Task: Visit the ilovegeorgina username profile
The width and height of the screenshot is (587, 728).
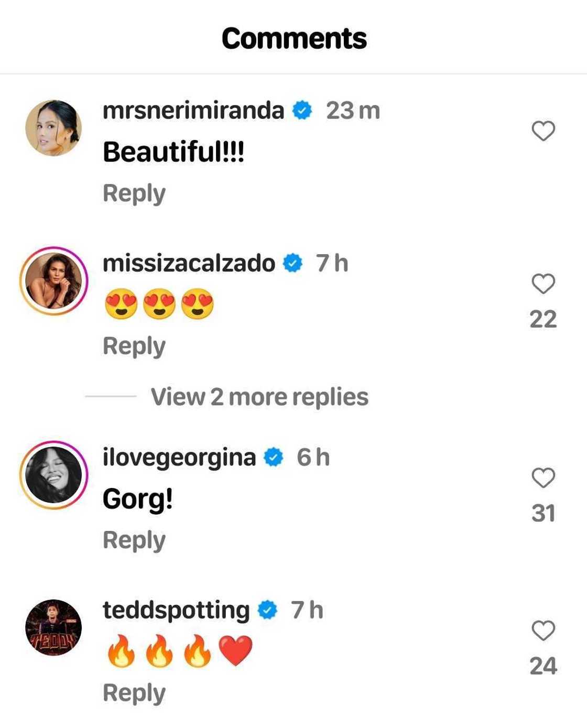Action: [x=179, y=458]
